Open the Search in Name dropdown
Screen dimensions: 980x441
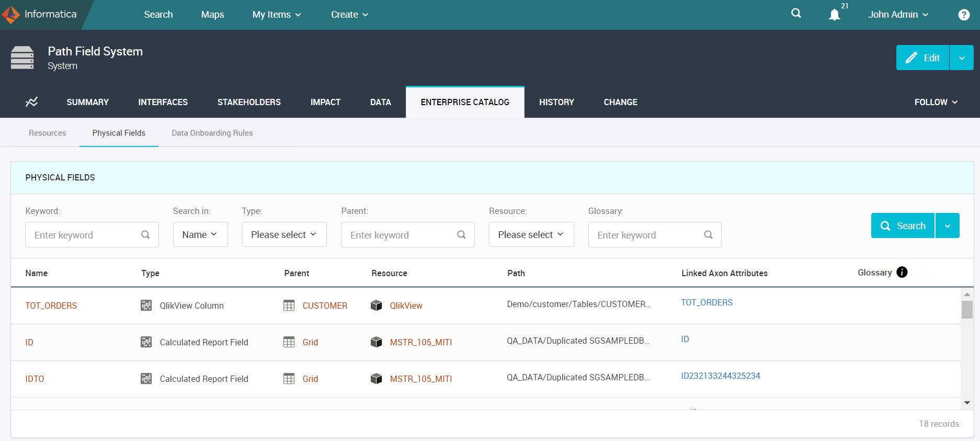tap(200, 234)
